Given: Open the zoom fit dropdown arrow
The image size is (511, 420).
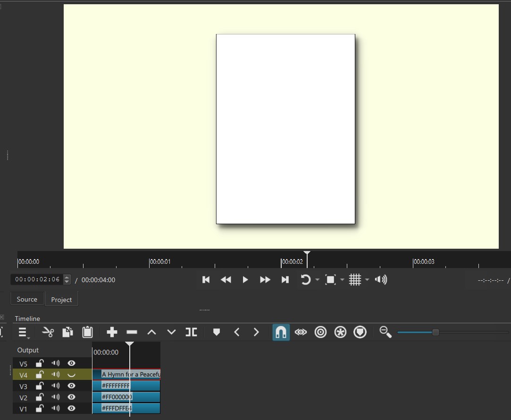Looking at the screenshot, I should [342, 280].
